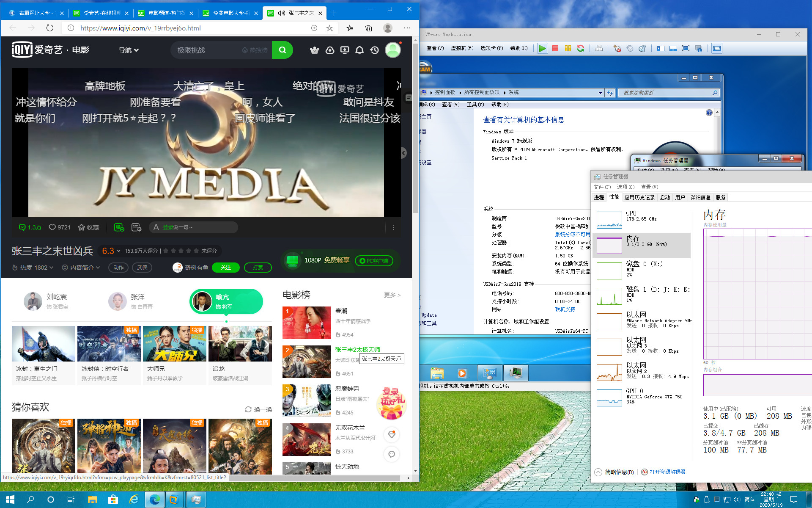Switch to 启动 tab in Task Manager

pos(665,197)
